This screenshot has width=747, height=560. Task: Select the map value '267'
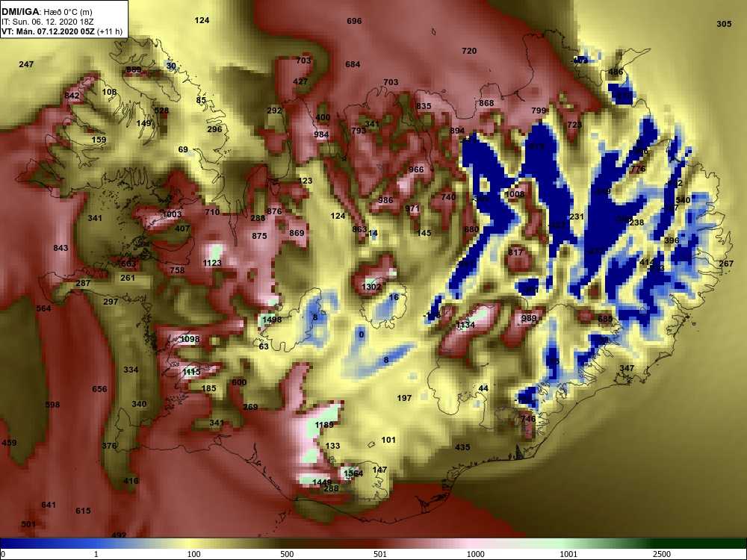coord(726,264)
